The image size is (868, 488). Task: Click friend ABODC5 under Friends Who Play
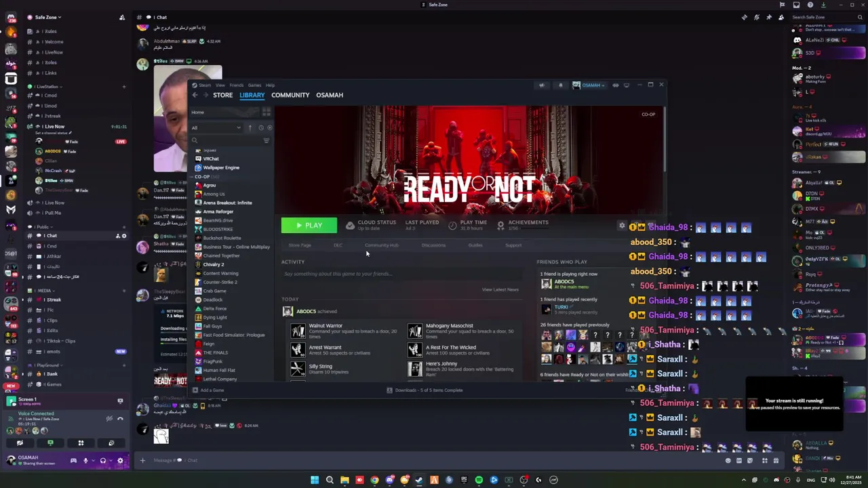[x=564, y=282]
